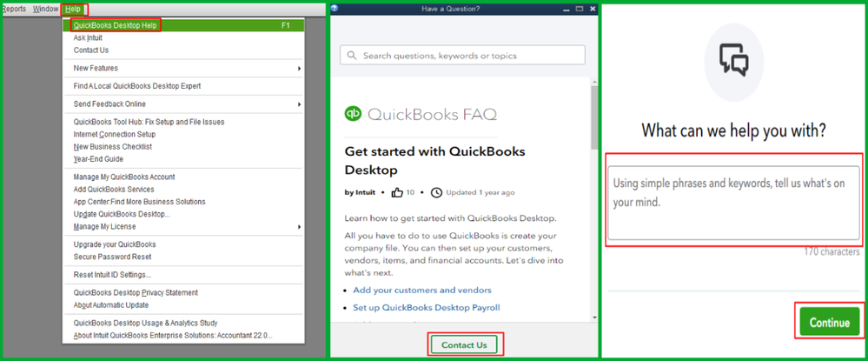Click the search questions, keywords or topics field
The width and height of the screenshot is (868, 361).
pos(462,56)
